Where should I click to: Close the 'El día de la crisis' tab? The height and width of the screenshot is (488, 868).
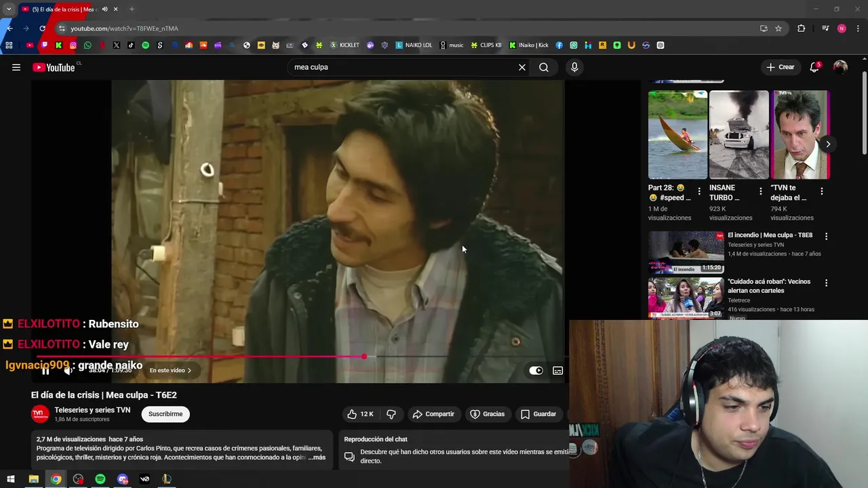(115, 9)
